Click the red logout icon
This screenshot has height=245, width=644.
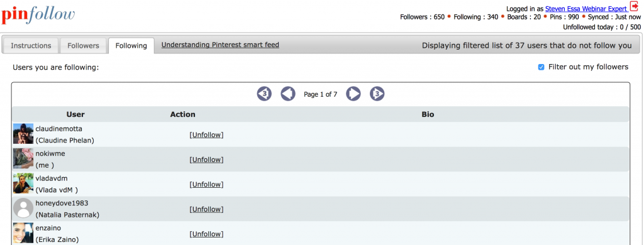tap(634, 6)
